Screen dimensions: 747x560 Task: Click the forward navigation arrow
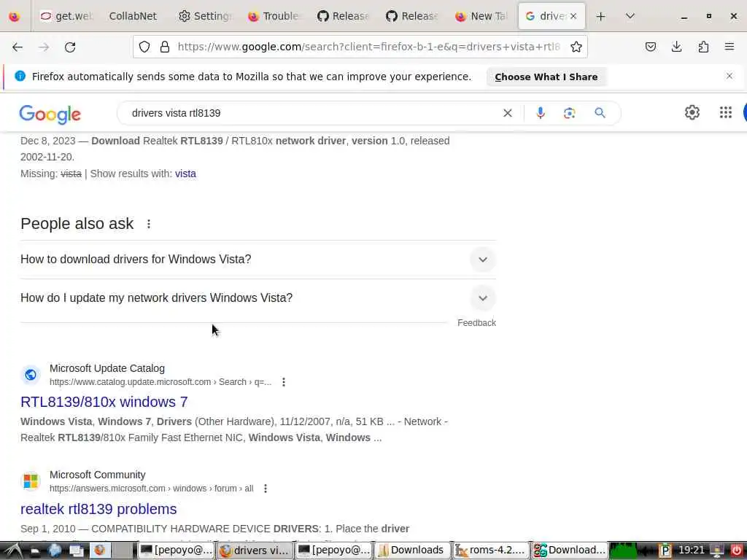[44, 47]
